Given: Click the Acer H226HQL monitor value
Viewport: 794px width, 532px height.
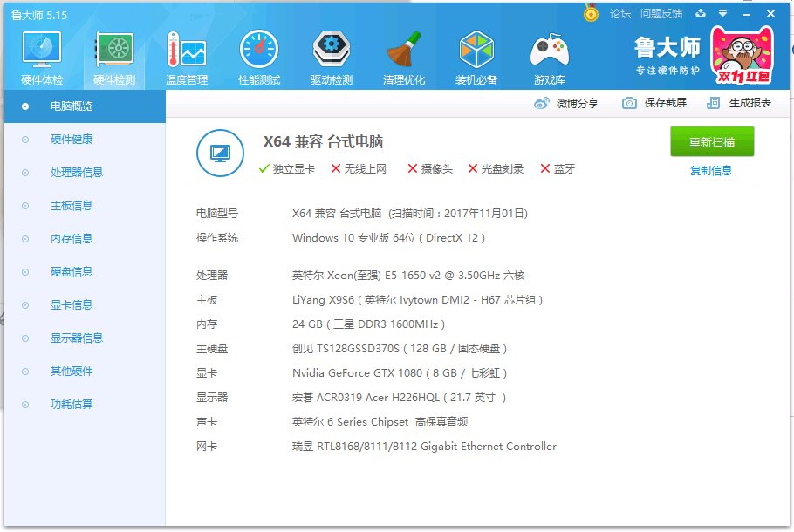Looking at the screenshot, I should (x=399, y=398).
